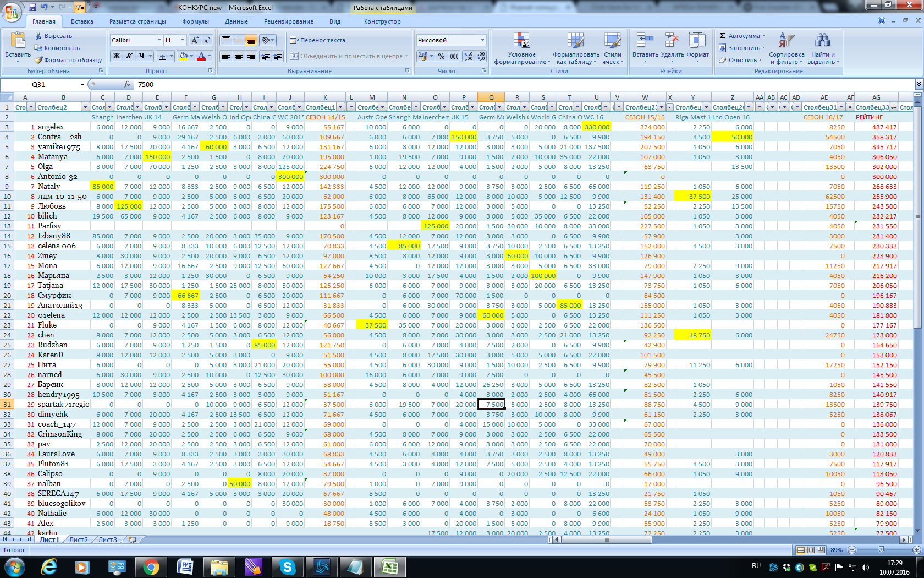924x578 pixels.
Task: Click Find & Select (Найти и выделить) binoculars
Action: coord(822,41)
